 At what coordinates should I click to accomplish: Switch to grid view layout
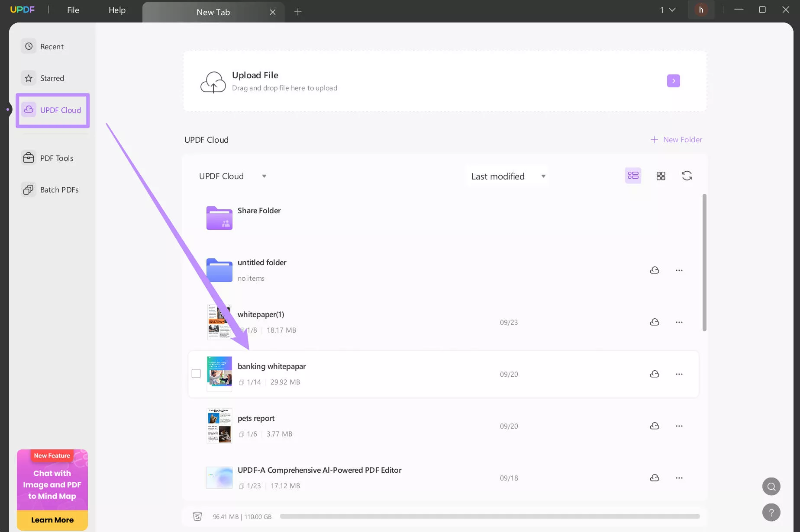click(x=661, y=176)
